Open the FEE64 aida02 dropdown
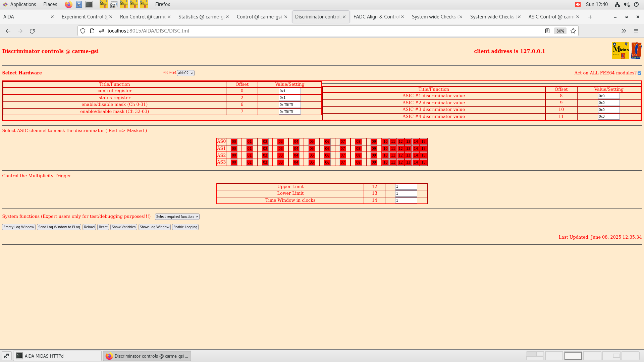Screen dimensions: 644x362 point(185,73)
